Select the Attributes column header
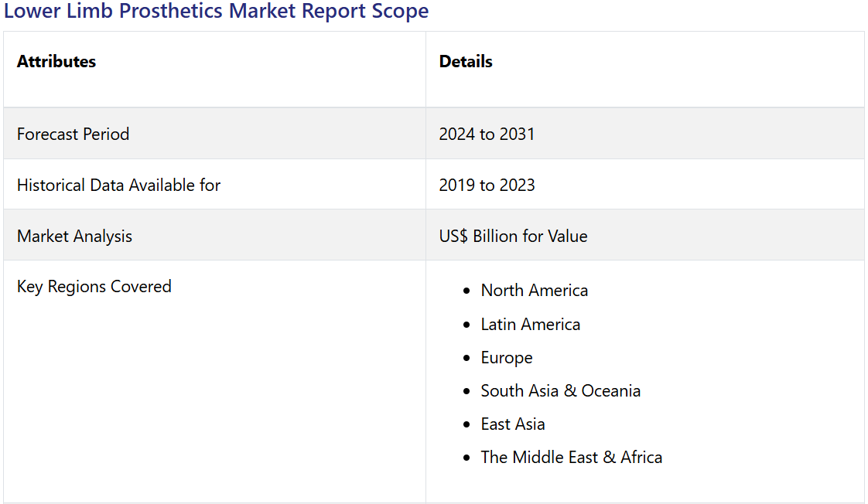Image resolution: width=868 pixels, height=504 pixels. (56, 61)
